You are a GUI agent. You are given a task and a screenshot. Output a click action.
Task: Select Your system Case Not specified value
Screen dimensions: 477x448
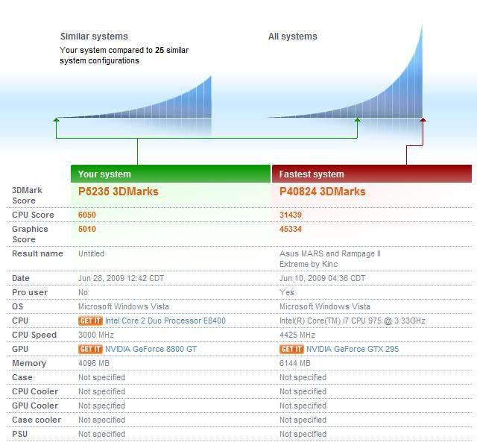[101, 377]
